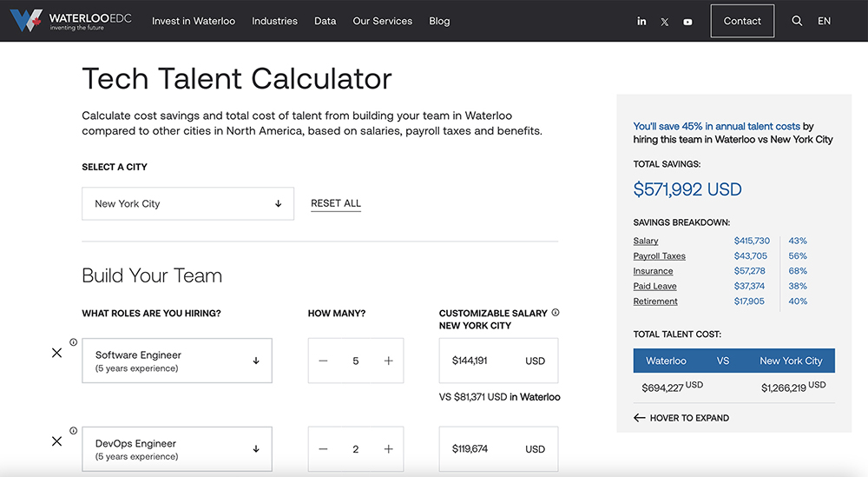Open the Select a City dropdown
868x477 pixels.
187,203
